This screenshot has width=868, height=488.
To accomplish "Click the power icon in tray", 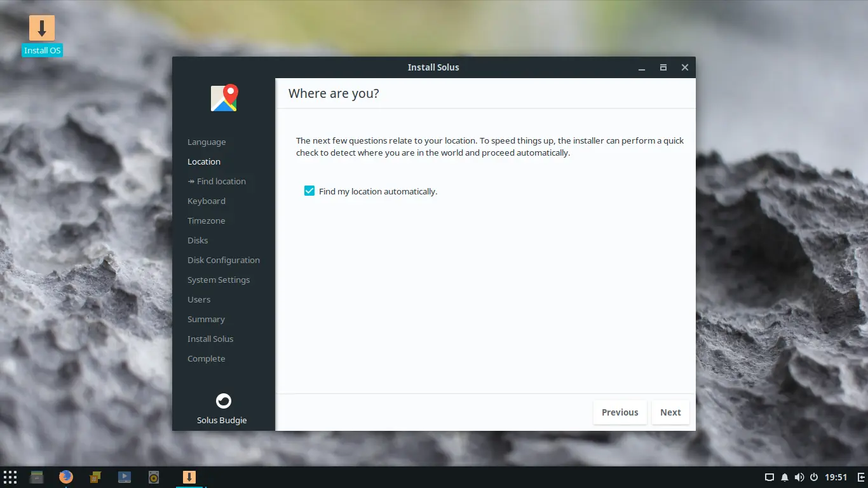I will pyautogui.click(x=814, y=477).
